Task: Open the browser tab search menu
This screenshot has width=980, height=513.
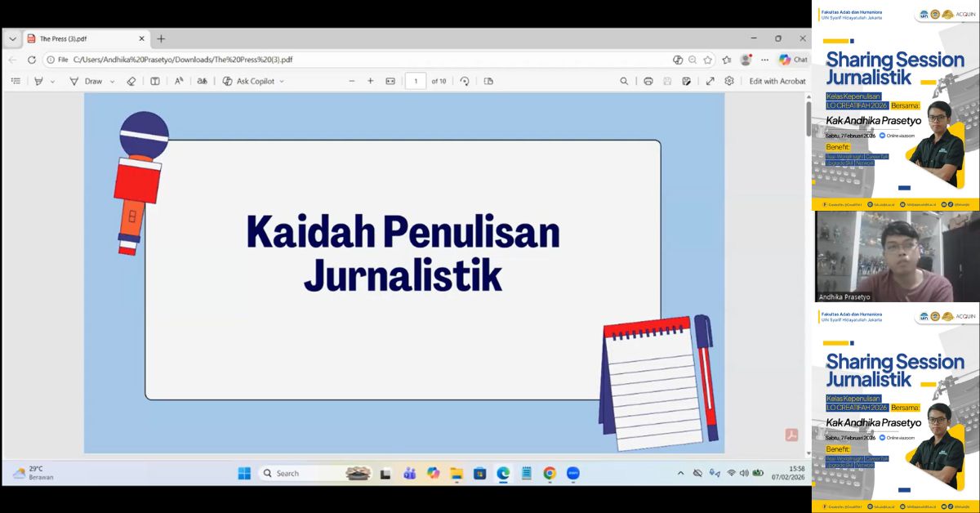Action: 11,38
